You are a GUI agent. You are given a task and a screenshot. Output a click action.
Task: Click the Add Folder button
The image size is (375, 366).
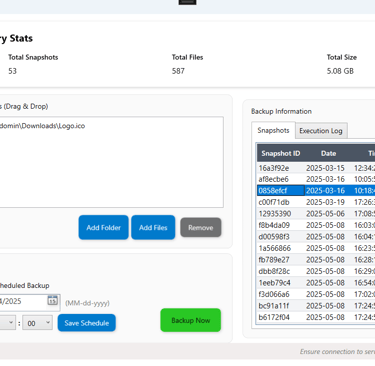[x=103, y=227]
